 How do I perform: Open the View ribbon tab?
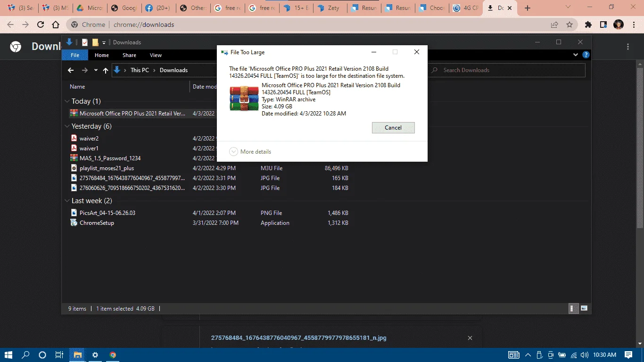click(x=156, y=55)
